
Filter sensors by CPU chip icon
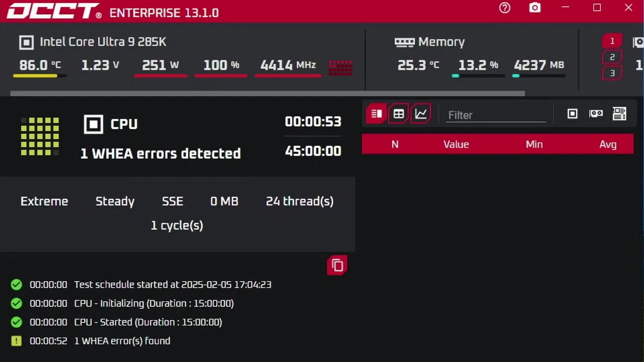pos(572,114)
